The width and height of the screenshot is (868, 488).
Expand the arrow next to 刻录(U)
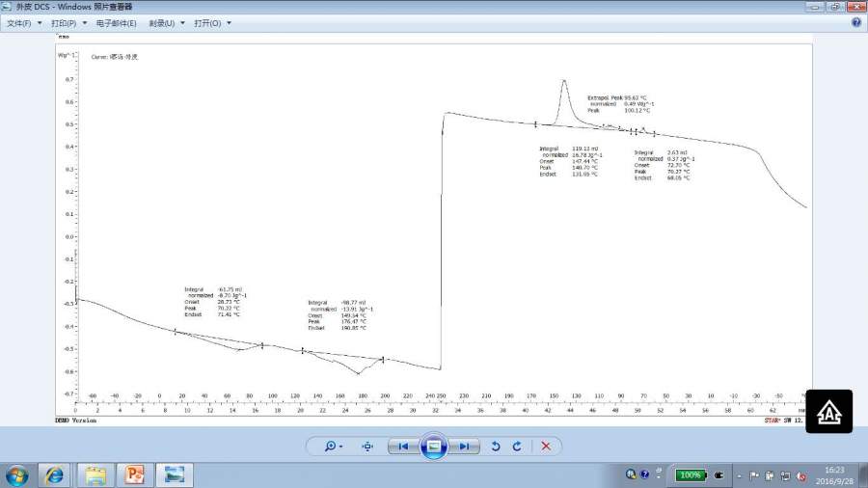[182, 23]
